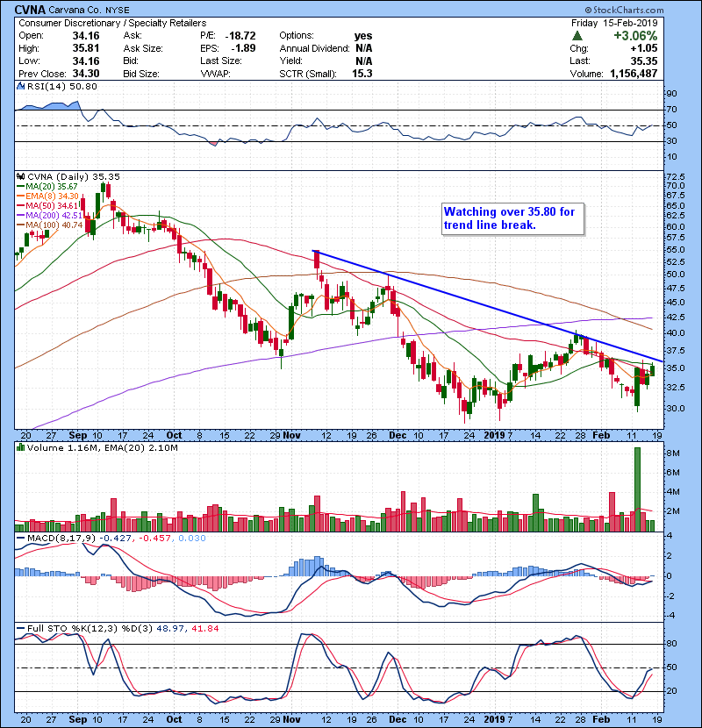Click the MA(100) 40.74 legend entry
The height and width of the screenshot is (728, 702).
tap(50, 225)
